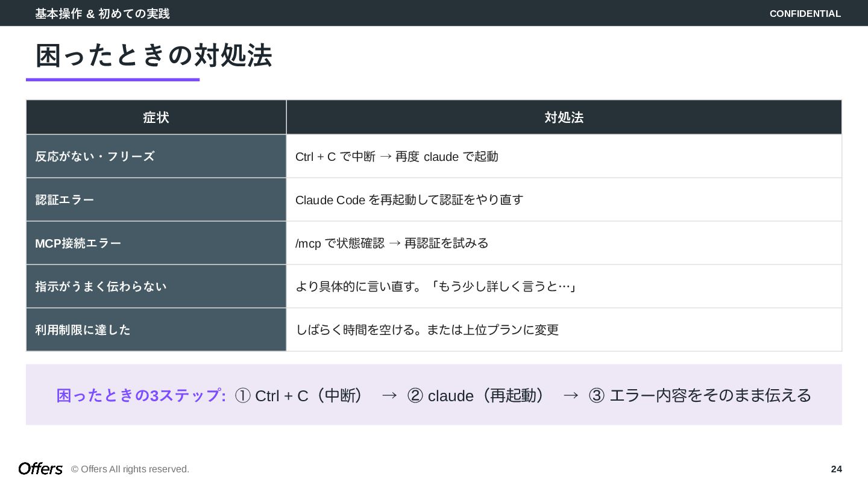Select the cell 指示がうまく伝わらない
Viewport: 868px width, 488px height.
click(x=156, y=287)
